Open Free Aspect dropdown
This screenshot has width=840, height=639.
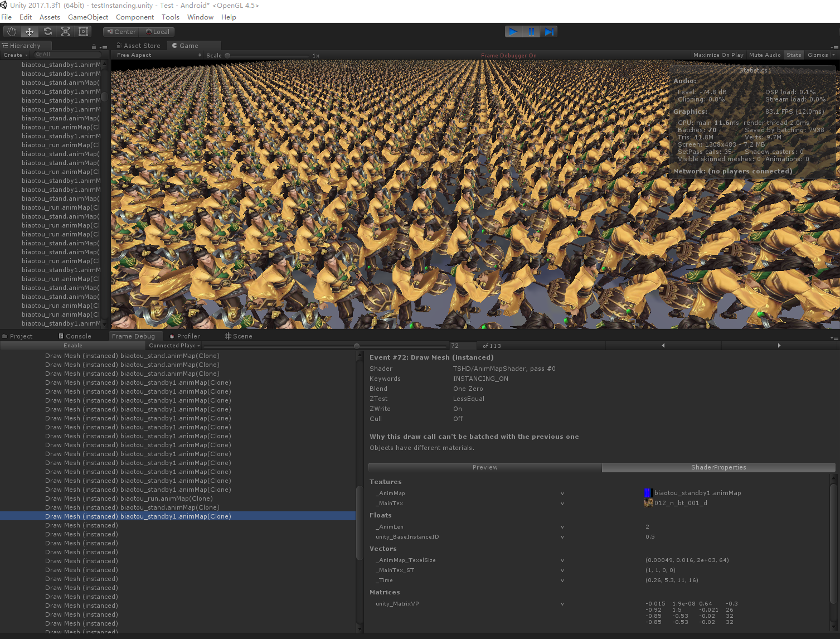(159, 55)
